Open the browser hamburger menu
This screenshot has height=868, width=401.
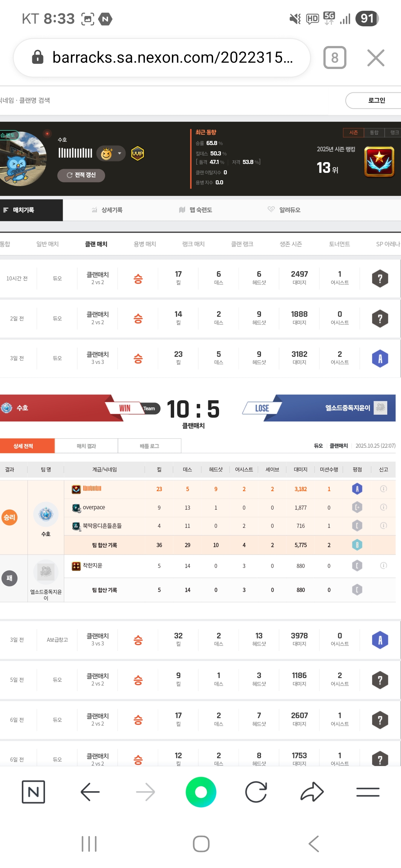point(368,792)
